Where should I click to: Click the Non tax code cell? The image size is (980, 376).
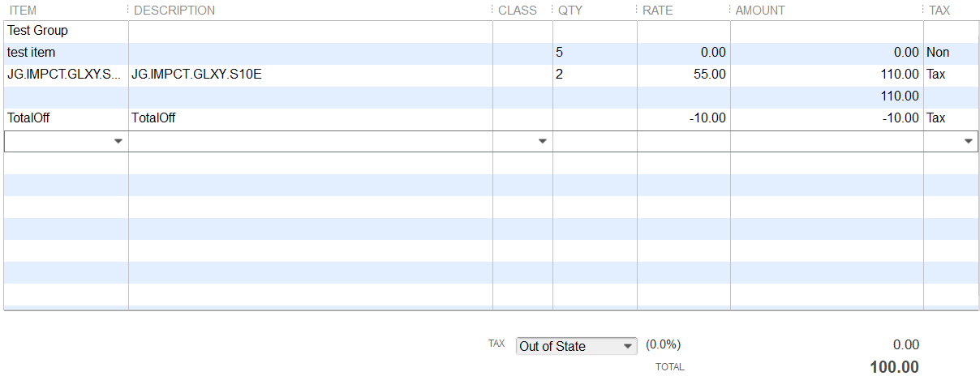point(951,53)
